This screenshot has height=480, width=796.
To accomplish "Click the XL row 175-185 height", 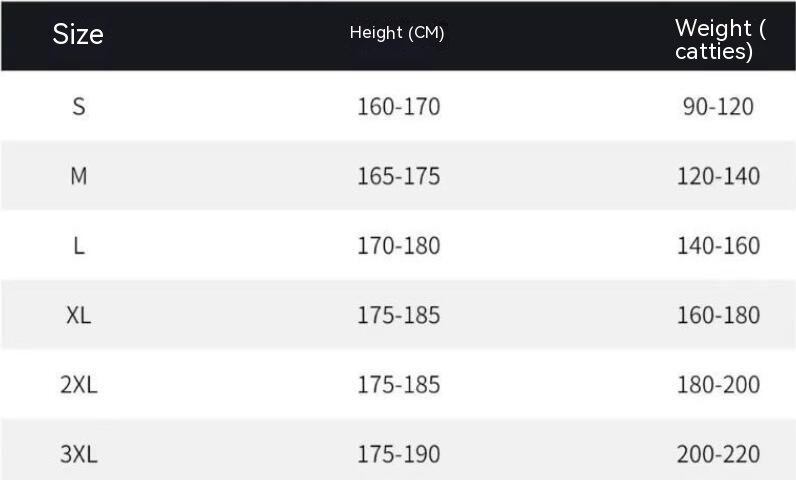I will point(398,315).
